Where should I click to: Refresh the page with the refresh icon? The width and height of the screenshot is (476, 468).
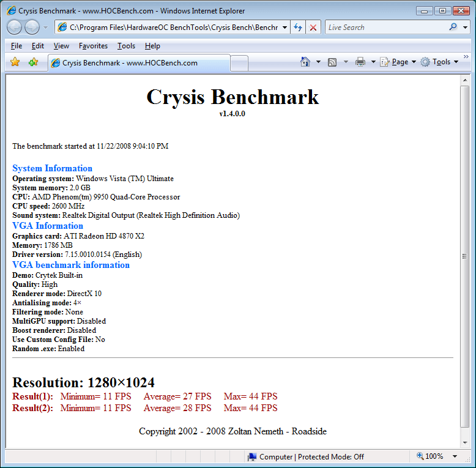click(298, 28)
